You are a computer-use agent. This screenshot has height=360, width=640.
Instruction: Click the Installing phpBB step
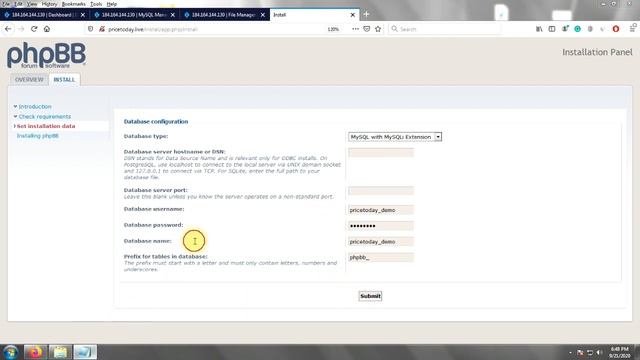[x=38, y=136]
